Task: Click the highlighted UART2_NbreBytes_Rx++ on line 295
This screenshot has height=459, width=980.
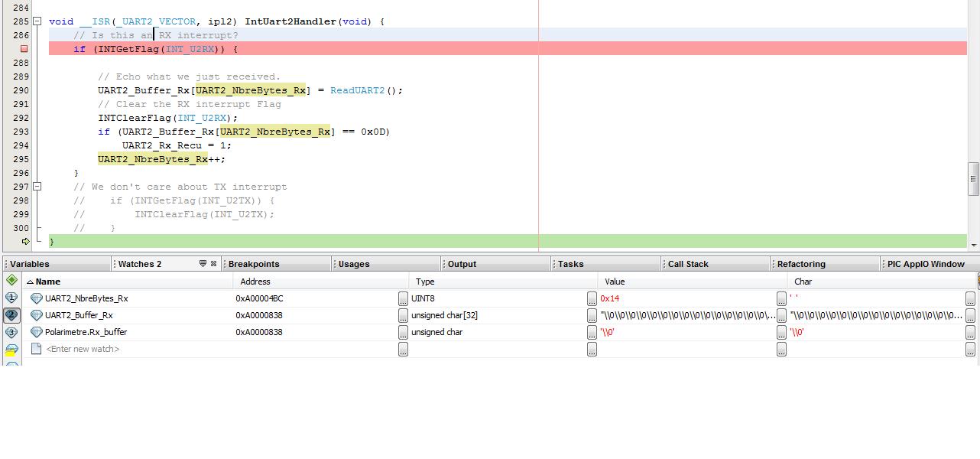Action: pos(161,159)
